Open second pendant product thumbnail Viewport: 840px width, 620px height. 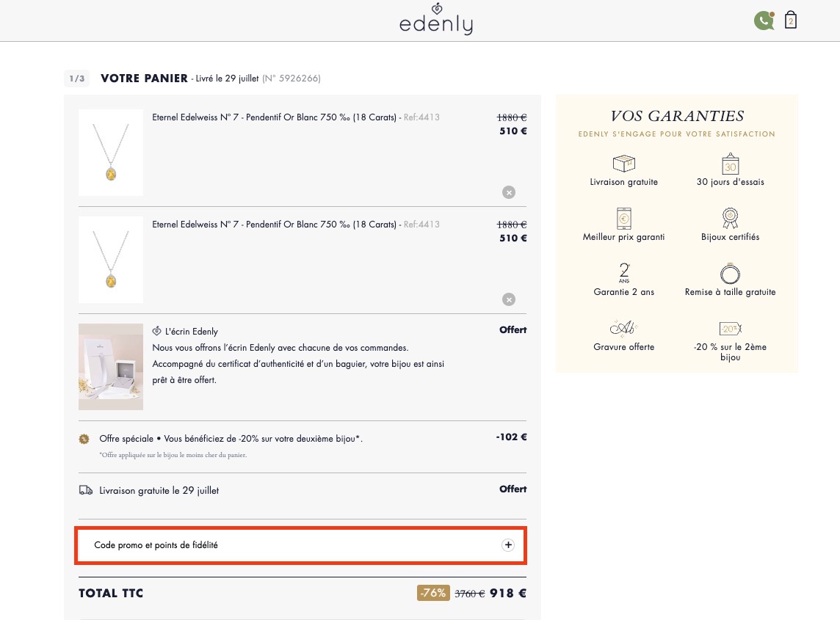pyautogui.click(x=111, y=260)
